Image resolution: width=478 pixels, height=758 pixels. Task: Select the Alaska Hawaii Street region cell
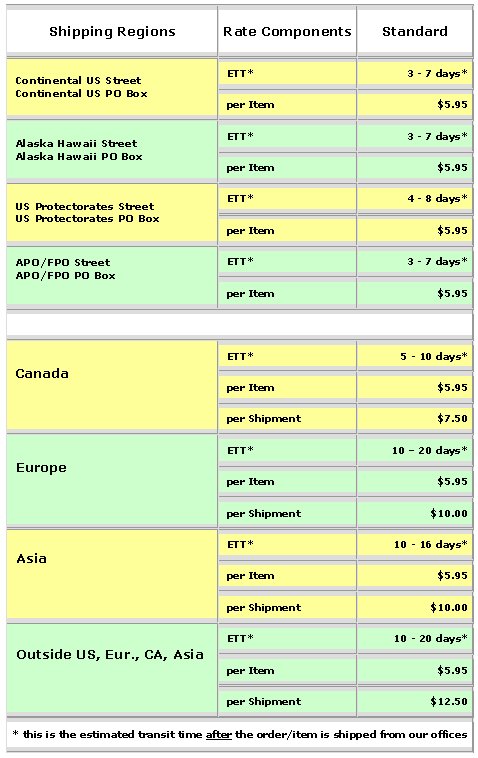click(x=112, y=150)
